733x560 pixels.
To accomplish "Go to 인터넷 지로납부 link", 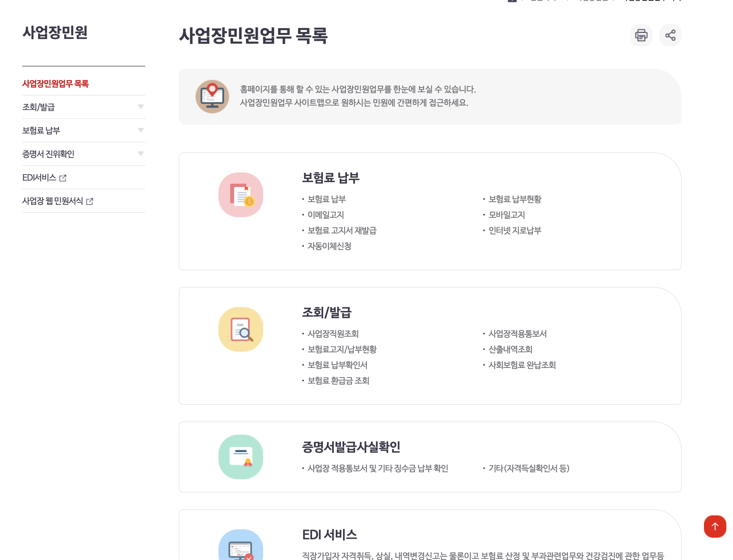I will coord(514,230).
